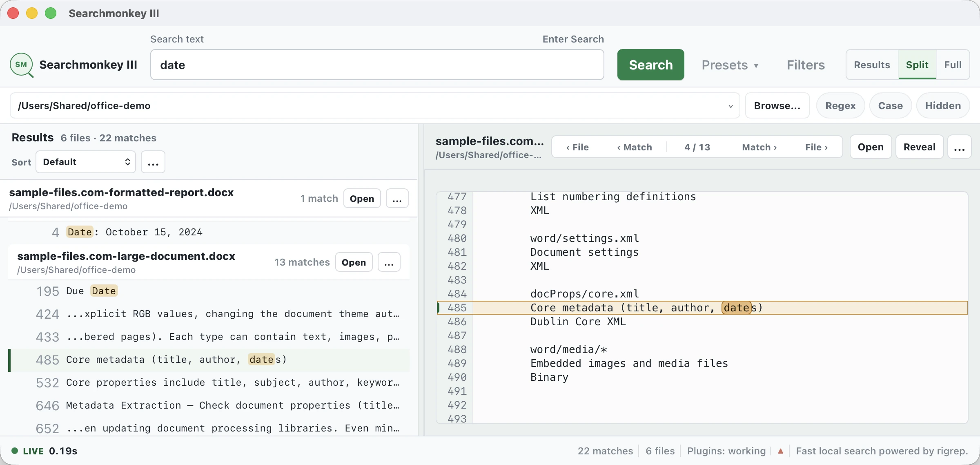This screenshot has height=465, width=980.
Task: Click preview line word/media/*
Action: [x=568, y=349]
